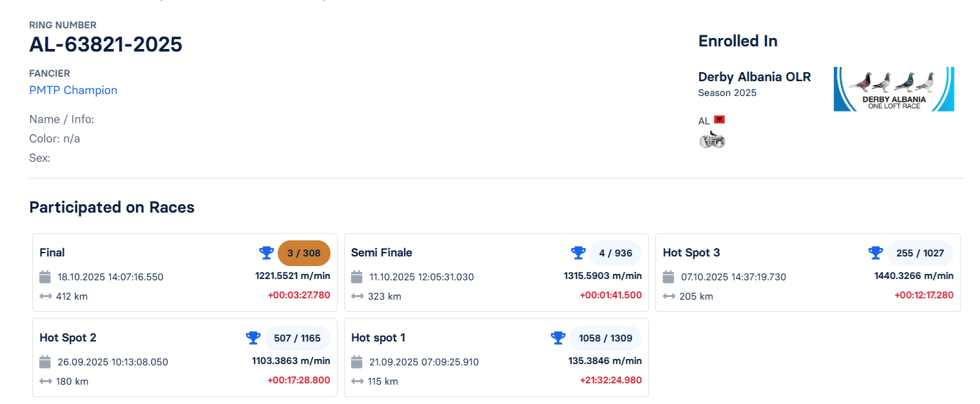Image resolution: width=980 pixels, height=404 pixels.
Task: Select ring number AL-63821-2025 heading
Action: pos(106,44)
